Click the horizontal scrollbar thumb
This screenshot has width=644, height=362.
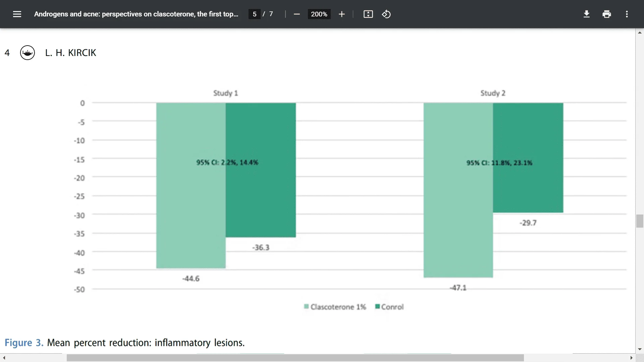tap(295, 358)
